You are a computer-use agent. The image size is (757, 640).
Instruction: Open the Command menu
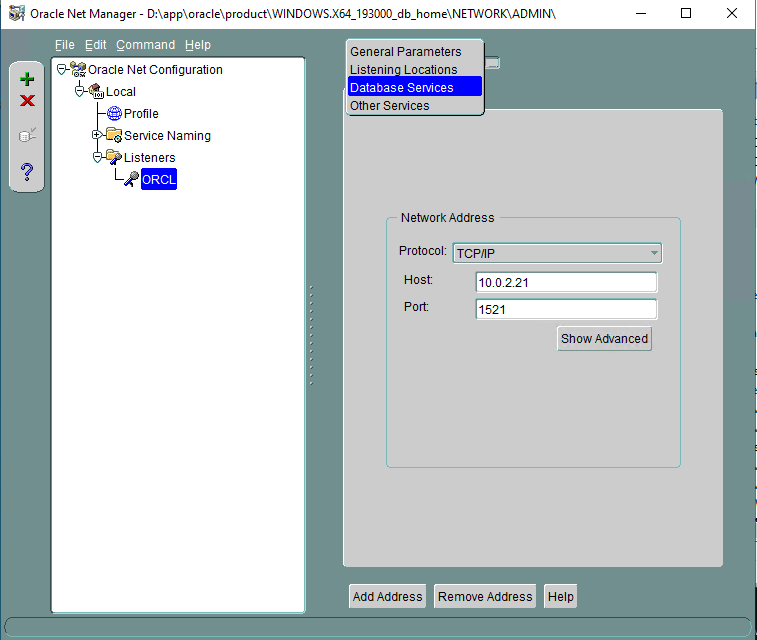click(145, 45)
